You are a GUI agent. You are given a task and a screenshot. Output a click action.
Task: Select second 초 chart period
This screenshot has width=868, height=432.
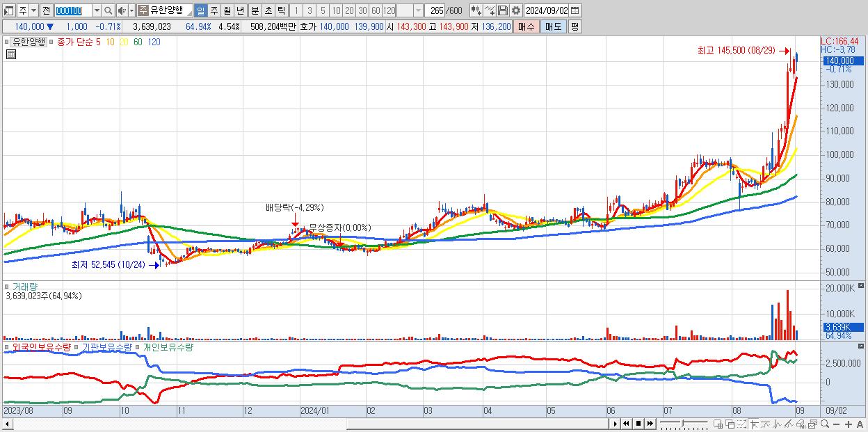pyautogui.click(x=268, y=10)
